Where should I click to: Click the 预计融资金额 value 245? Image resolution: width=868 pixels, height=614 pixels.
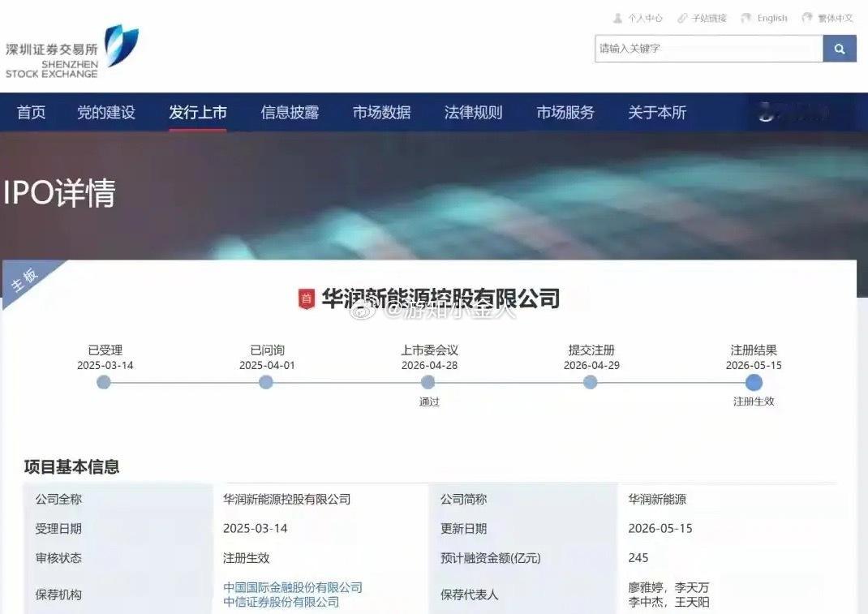(638, 557)
